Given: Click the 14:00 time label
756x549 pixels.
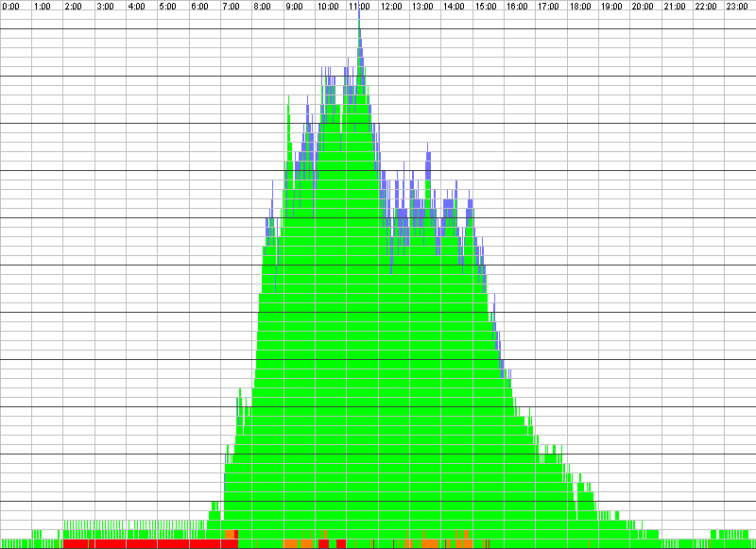Looking at the screenshot, I should [x=454, y=7].
